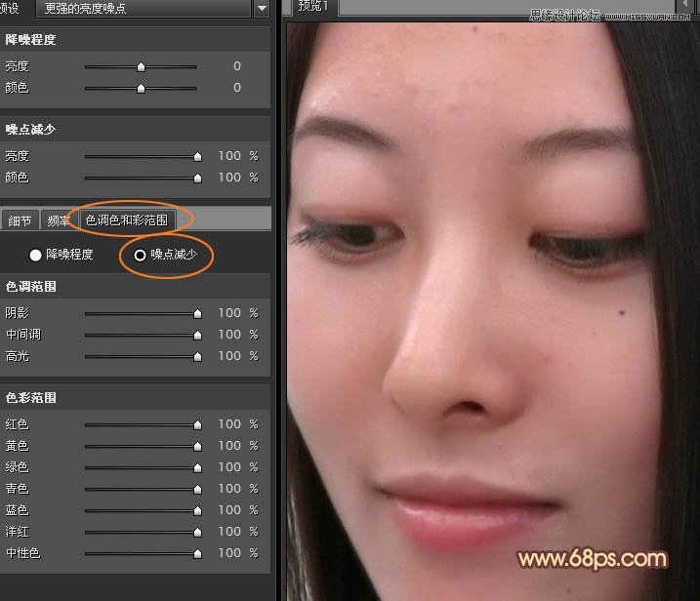This screenshot has width=700, height=601.
Task: Click the 中间调 value 100
Action: (229, 335)
